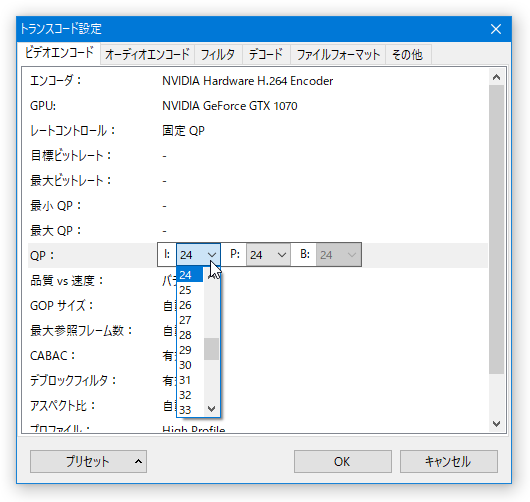Select the 最小 QP row label
Image resolution: width=530 pixels, height=502 pixels.
(55, 206)
